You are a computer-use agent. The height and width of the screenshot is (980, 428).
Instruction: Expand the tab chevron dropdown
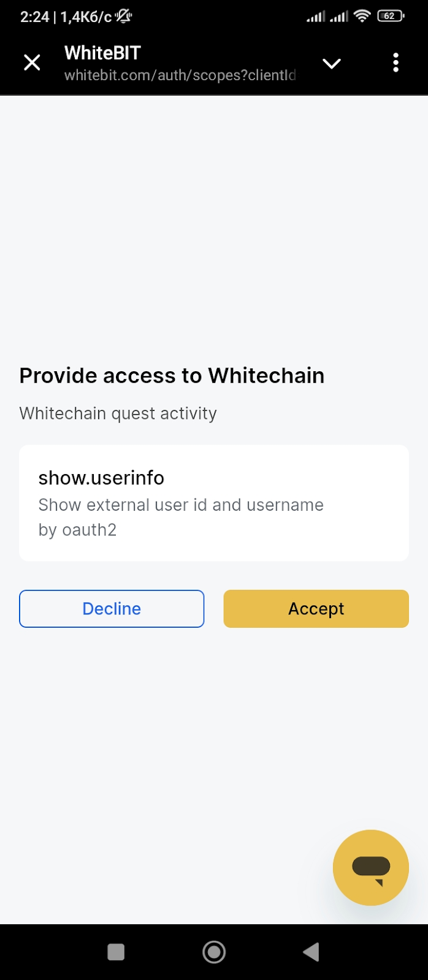click(331, 63)
